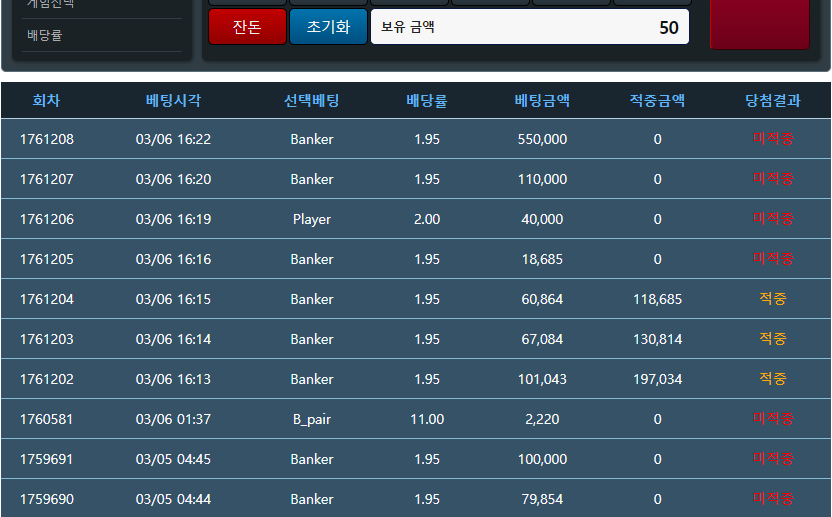Image resolution: width=832 pixels, height=517 pixels.
Task: Click the B_pair bet selection cell
Action: 312,419
